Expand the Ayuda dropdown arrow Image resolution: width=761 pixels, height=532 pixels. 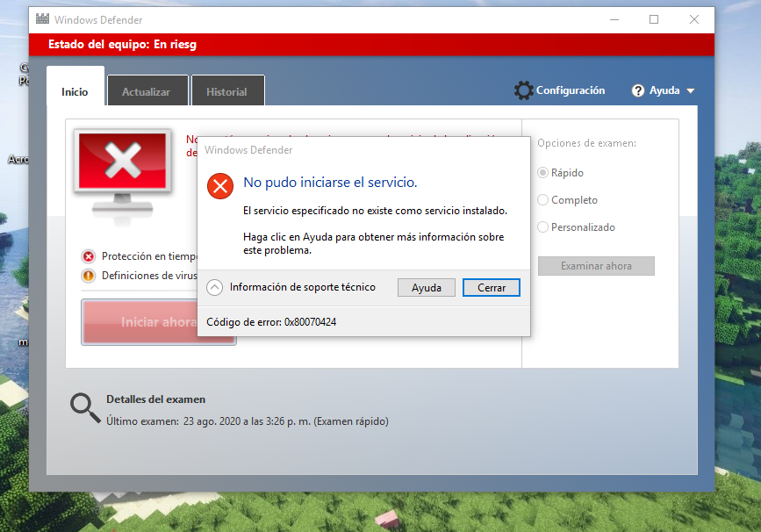691,90
